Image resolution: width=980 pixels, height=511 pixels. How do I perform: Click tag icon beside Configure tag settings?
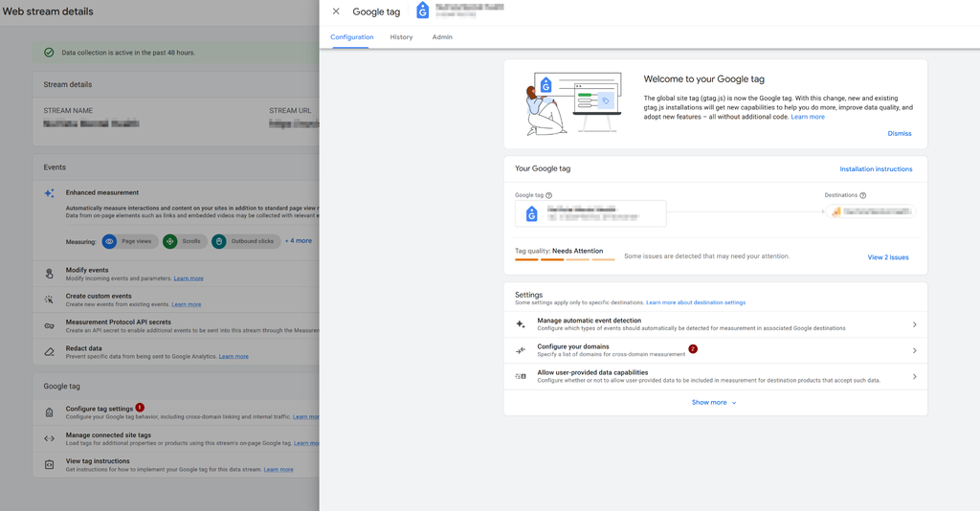[x=49, y=412]
